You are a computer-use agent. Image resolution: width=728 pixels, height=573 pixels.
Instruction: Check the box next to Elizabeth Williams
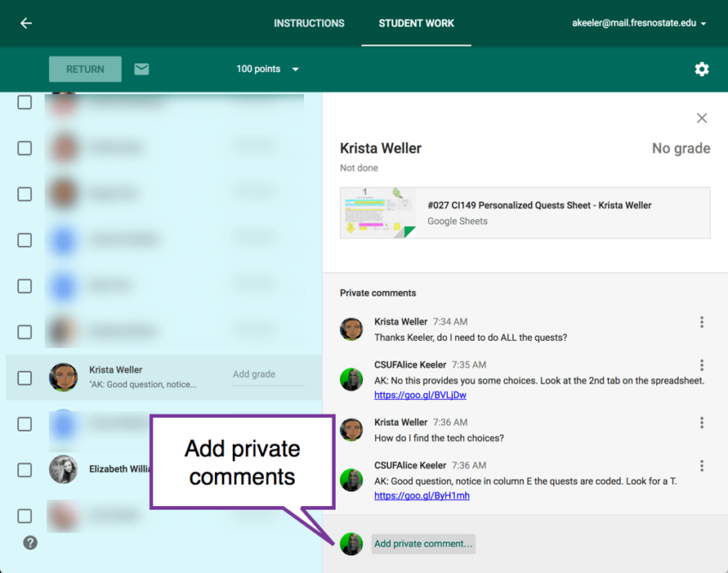point(25,470)
